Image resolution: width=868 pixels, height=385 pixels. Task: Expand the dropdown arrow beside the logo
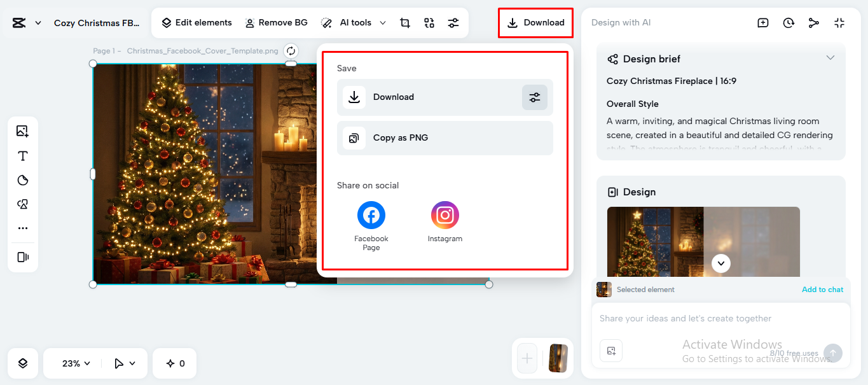[x=38, y=23]
